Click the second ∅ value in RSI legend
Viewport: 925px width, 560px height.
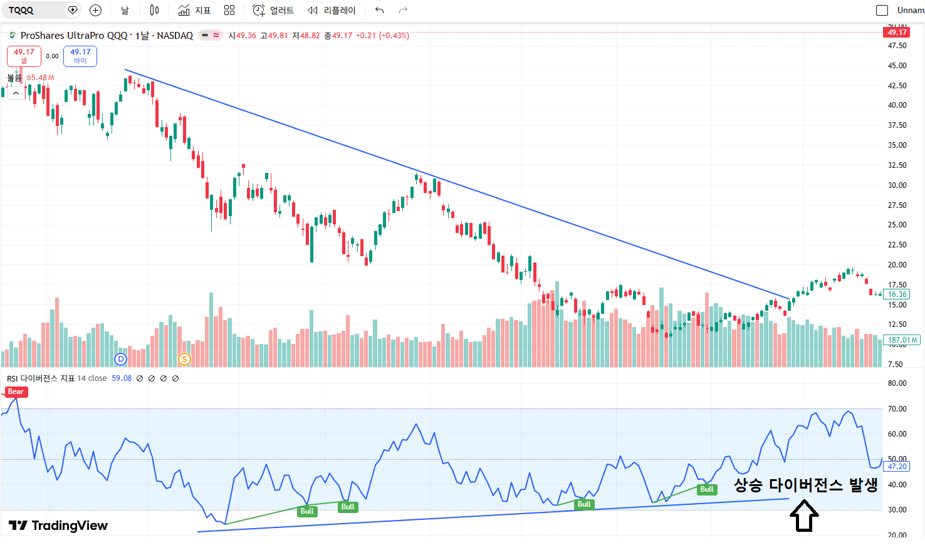pos(152,378)
